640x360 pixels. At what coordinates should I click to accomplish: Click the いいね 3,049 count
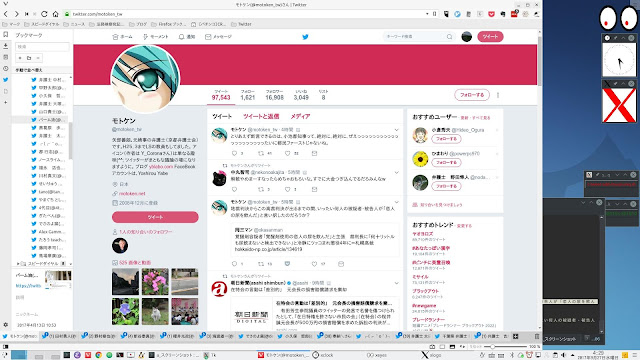(x=301, y=95)
